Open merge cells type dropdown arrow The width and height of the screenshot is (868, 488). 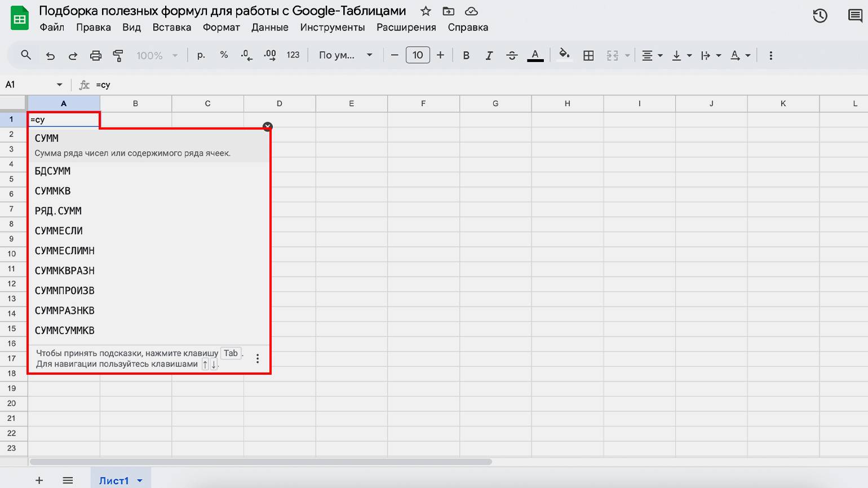pos(627,56)
